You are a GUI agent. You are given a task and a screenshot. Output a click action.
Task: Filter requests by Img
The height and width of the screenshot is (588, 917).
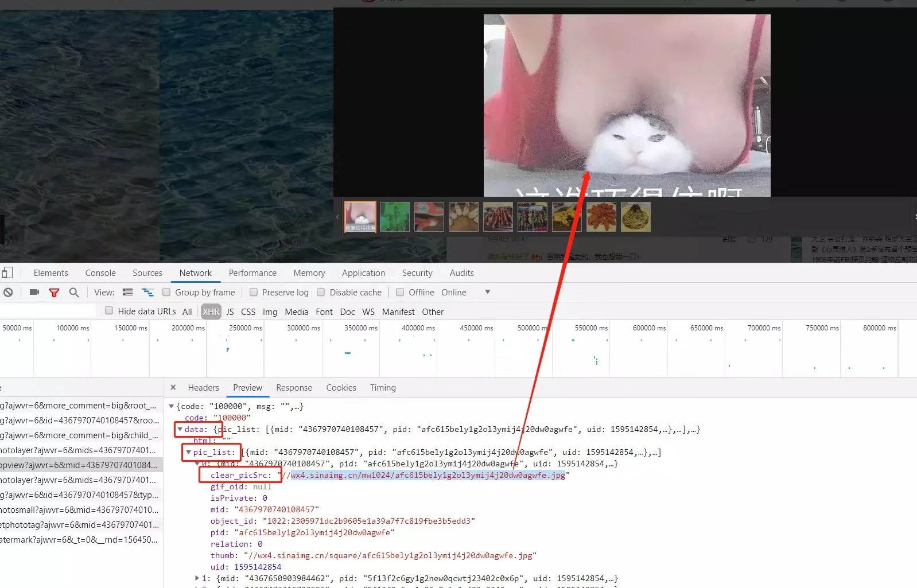click(x=270, y=311)
